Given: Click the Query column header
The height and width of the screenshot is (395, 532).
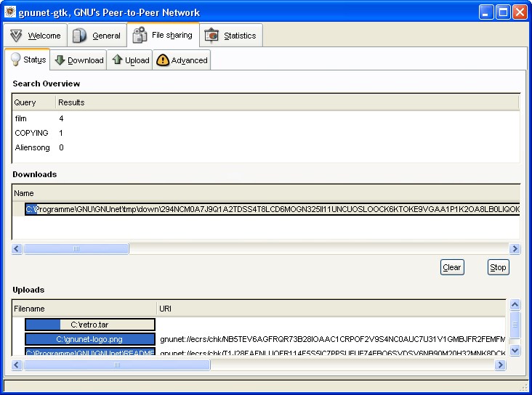Looking at the screenshot, I should point(34,102).
